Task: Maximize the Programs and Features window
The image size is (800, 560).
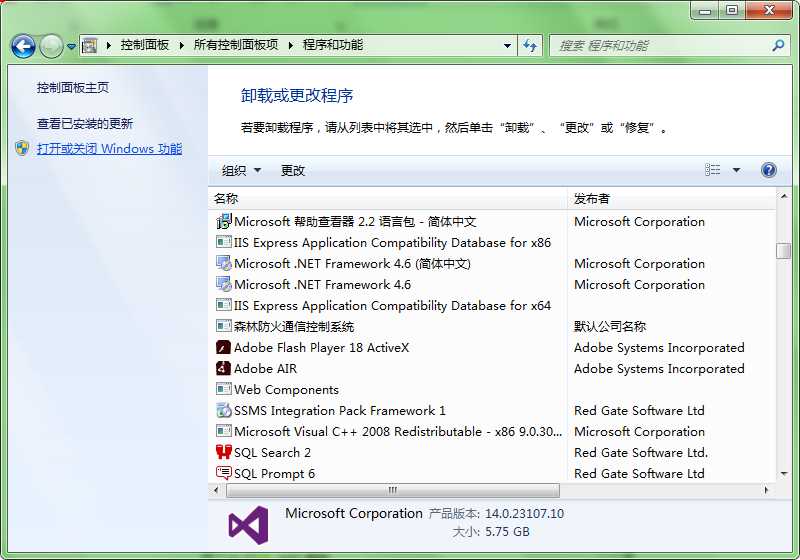Action: pyautogui.click(x=732, y=10)
